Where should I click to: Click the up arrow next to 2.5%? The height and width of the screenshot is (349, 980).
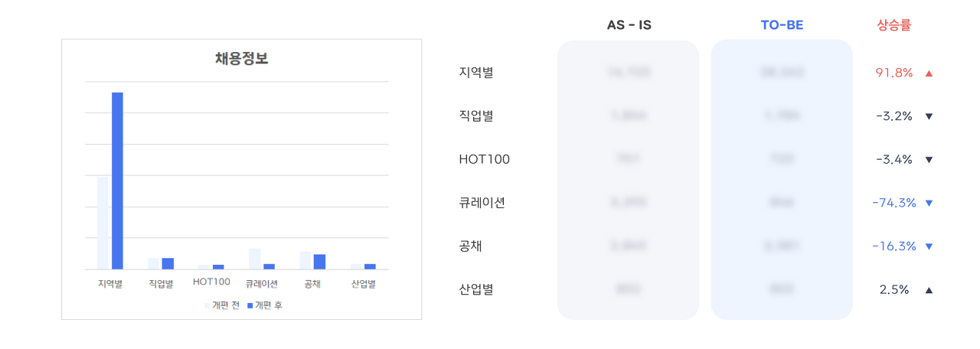(929, 290)
